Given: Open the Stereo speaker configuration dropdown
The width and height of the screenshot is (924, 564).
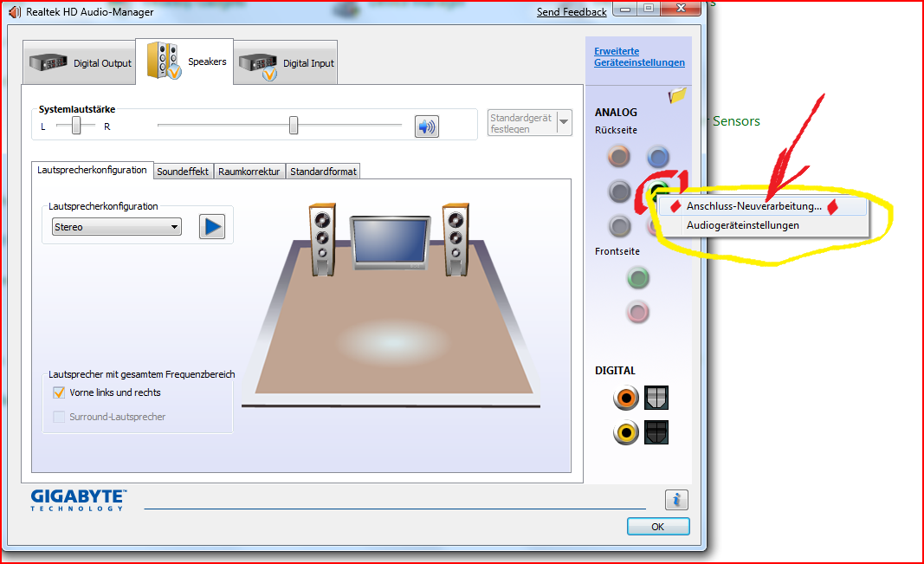Looking at the screenshot, I should (117, 227).
